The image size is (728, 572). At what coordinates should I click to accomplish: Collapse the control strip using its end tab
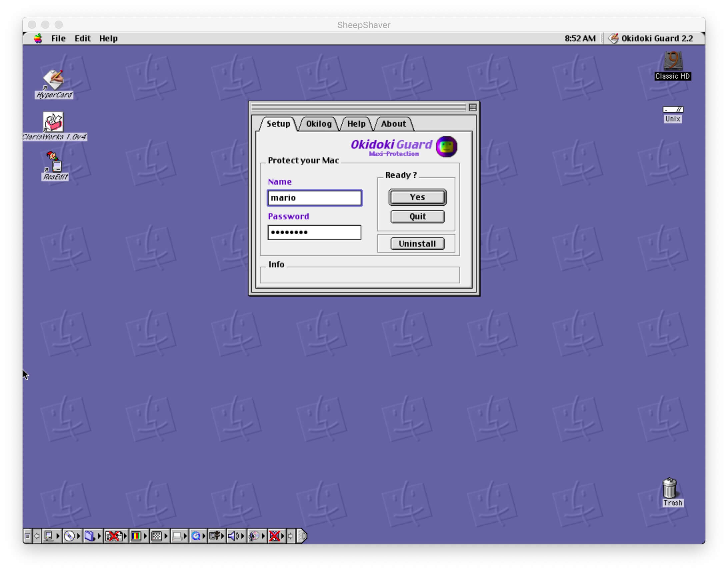(302, 536)
